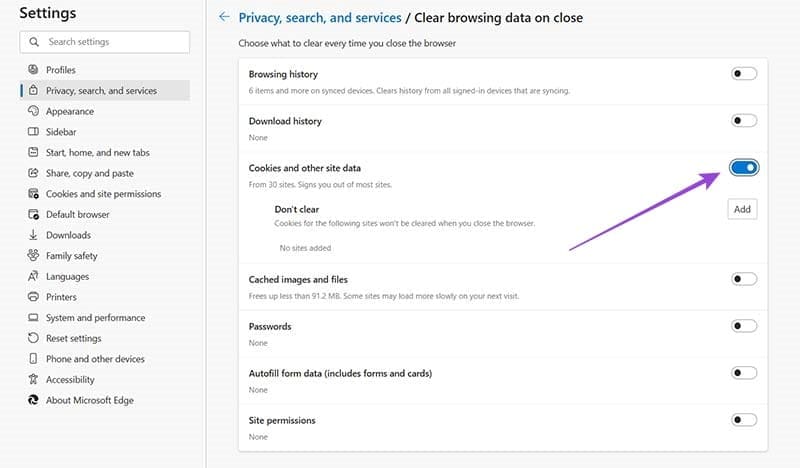
Task: Click '6 items and more on synced devices' text
Action: pyautogui.click(x=409, y=91)
